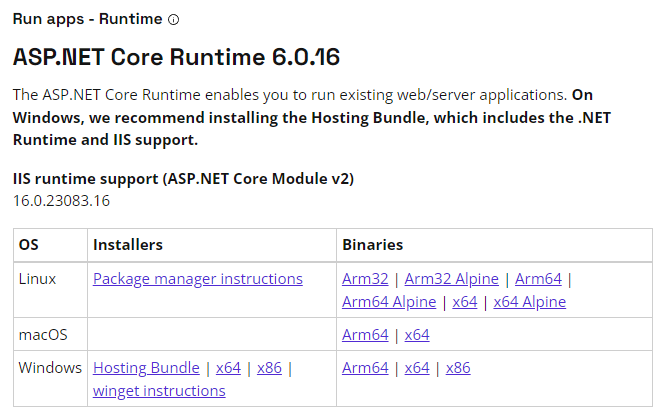The width and height of the screenshot is (666, 418).
Task: Open winget instructions link
Action: coord(159,390)
